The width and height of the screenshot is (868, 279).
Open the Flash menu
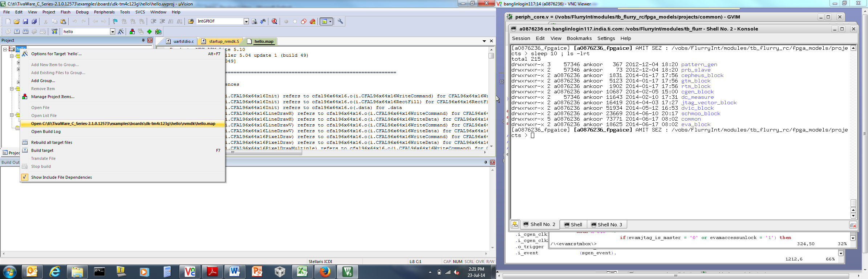coord(65,12)
